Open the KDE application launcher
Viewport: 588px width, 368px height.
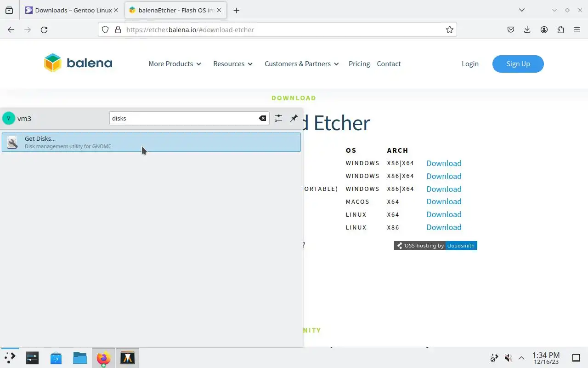[x=10, y=358]
